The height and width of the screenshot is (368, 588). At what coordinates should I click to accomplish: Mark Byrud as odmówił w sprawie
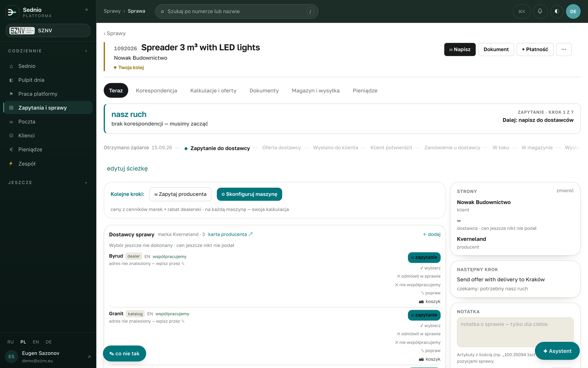click(418, 276)
